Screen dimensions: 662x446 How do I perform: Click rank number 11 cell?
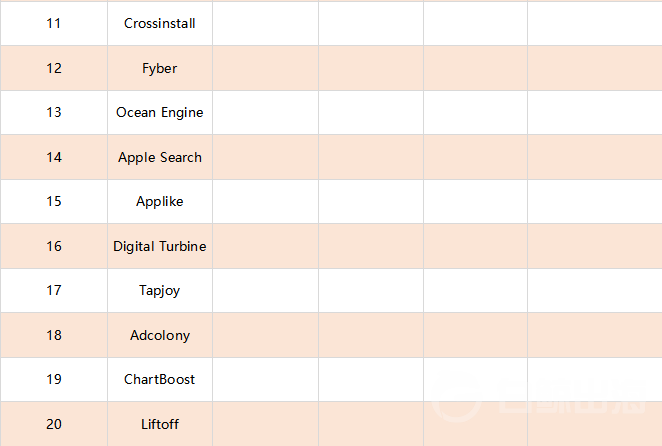54,23
